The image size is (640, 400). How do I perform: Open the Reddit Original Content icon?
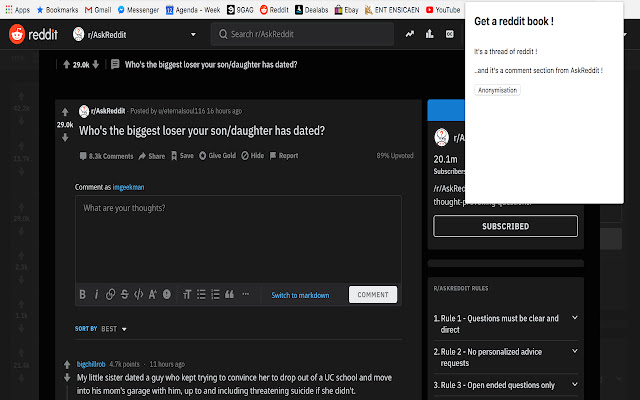(x=449, y=34)
